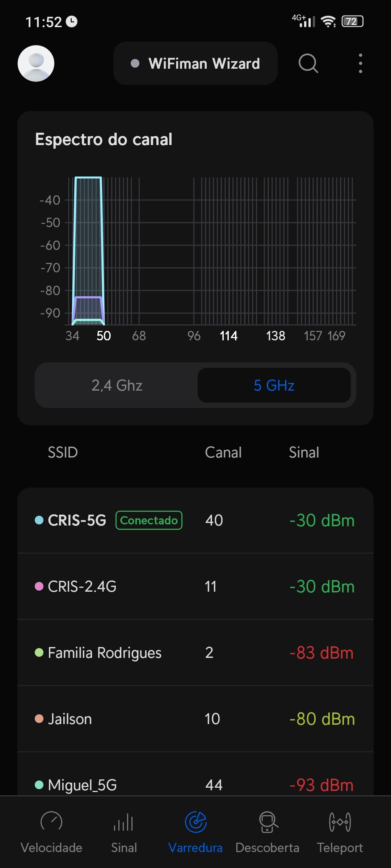The width and height of the screenshot is (391, 868).
Task: Sort networks by SSID column header
Action: [63, 452]
